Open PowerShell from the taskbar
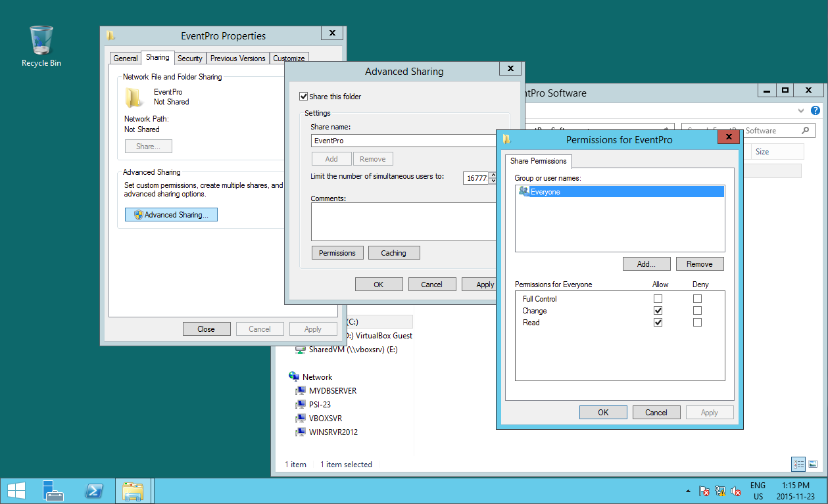 click(94, 491)
